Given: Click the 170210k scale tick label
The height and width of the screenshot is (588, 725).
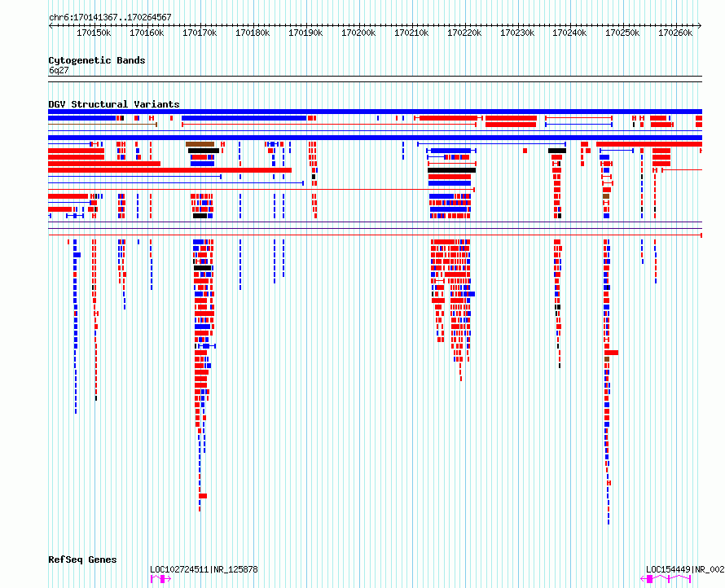Looking at the screenshot, I should pyautogui.click(x=411, y=33).
